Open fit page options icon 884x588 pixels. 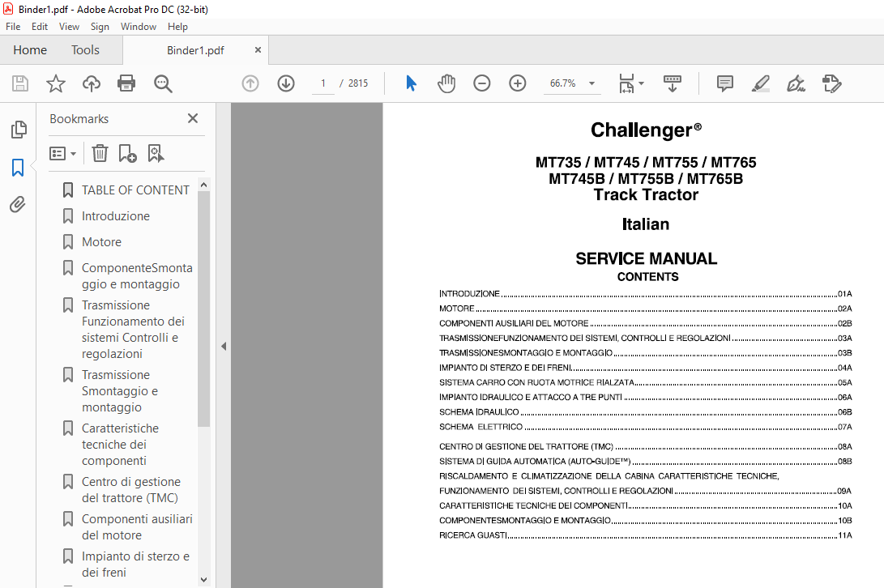[631, 83]
